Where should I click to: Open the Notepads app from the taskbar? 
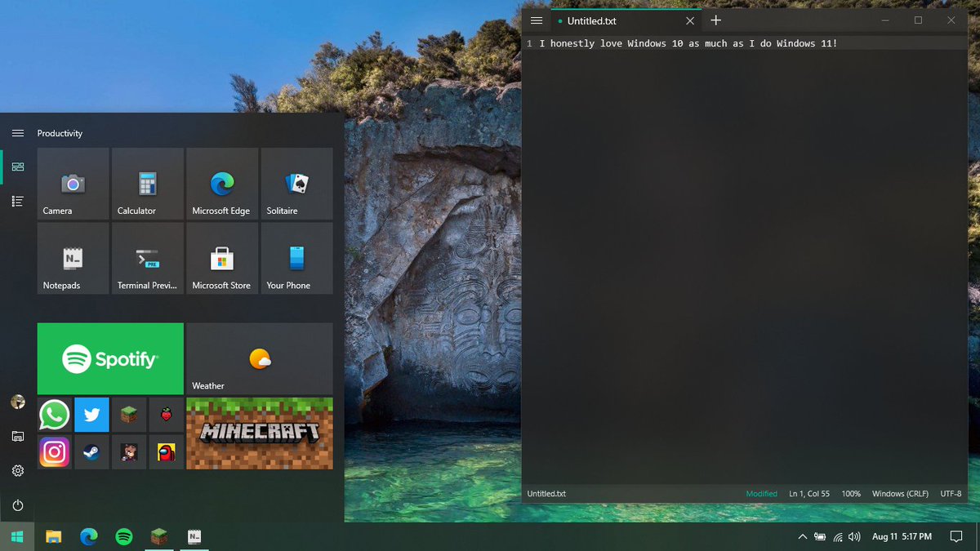tap(194, 537)
